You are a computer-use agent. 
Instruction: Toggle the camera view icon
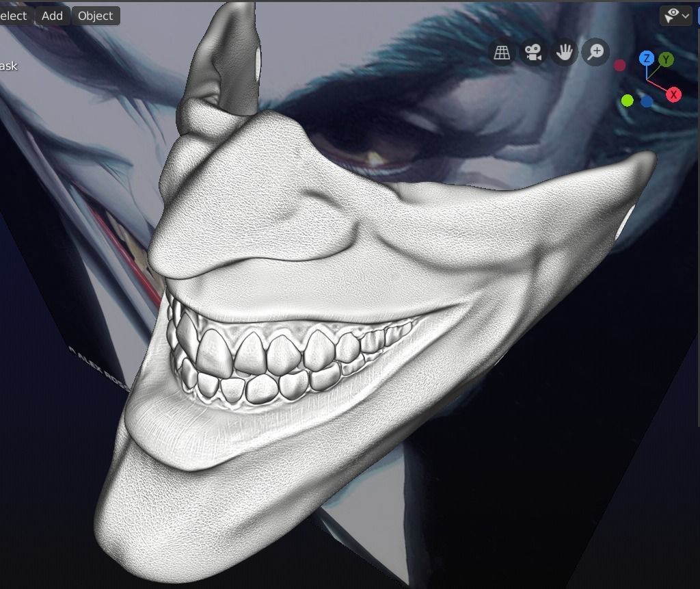pyautogui.click(x=533, y=53)
